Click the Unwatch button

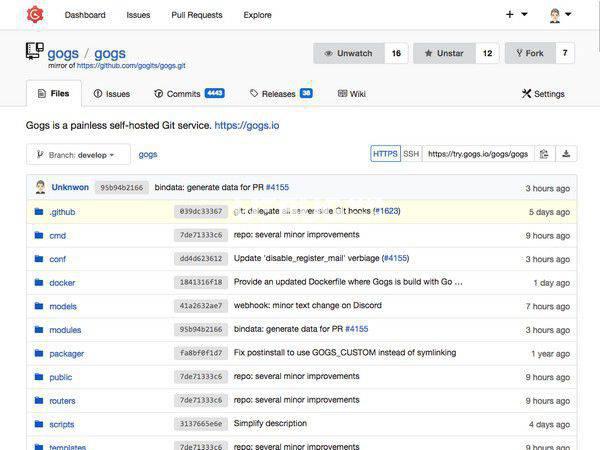[349, 53]
